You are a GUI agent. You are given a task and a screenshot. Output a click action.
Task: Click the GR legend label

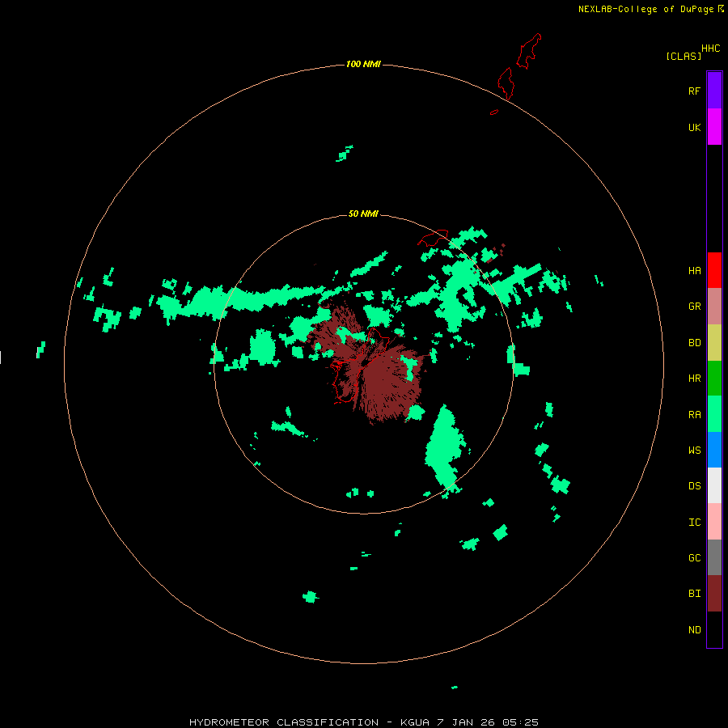tap(694, 307)
